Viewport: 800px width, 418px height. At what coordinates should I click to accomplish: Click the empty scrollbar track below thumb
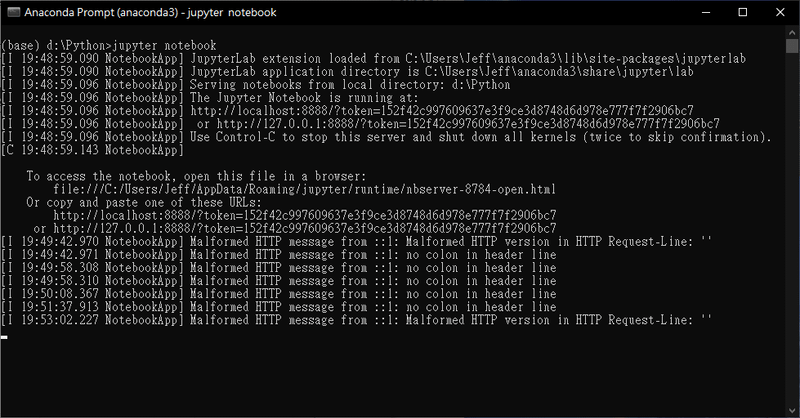792,229
